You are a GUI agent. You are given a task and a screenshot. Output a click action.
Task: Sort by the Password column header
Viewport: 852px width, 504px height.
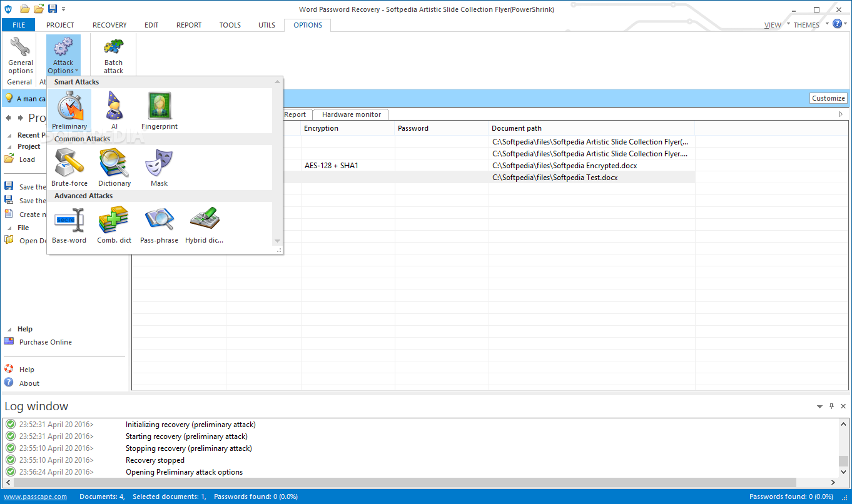[x=442, y=128]
